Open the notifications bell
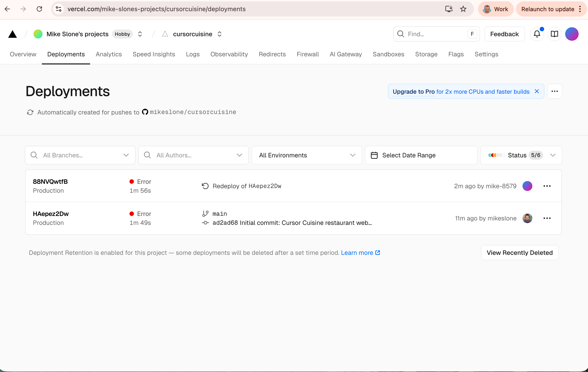The height and width of the screenshot is (372, 588). coord(537,34)
